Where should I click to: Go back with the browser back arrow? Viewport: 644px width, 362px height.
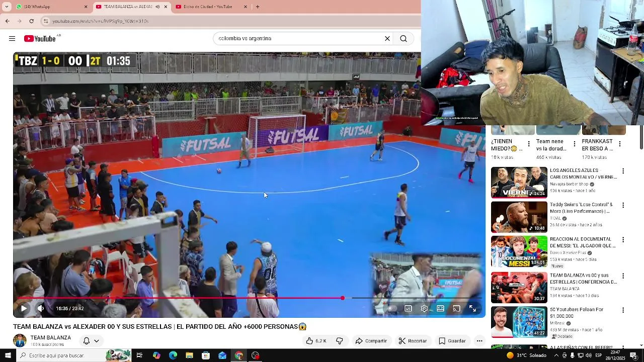7,21
